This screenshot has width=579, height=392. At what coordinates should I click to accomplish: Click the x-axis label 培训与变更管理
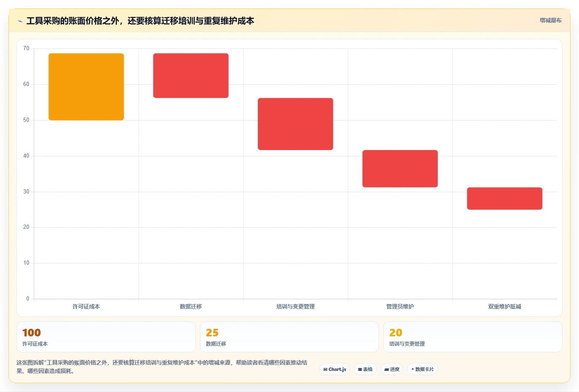[x=295, y=306]
